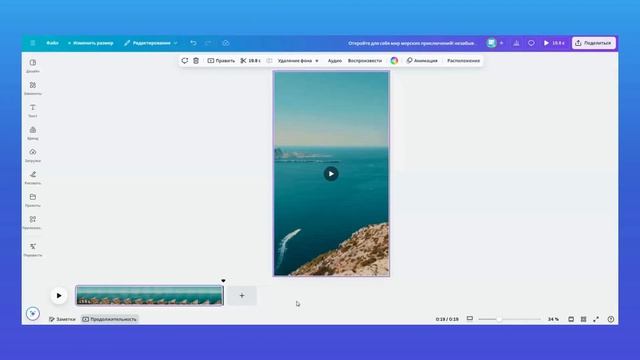Open the Файл menu
Screen dimensions: 640x360
pos(52,43)
